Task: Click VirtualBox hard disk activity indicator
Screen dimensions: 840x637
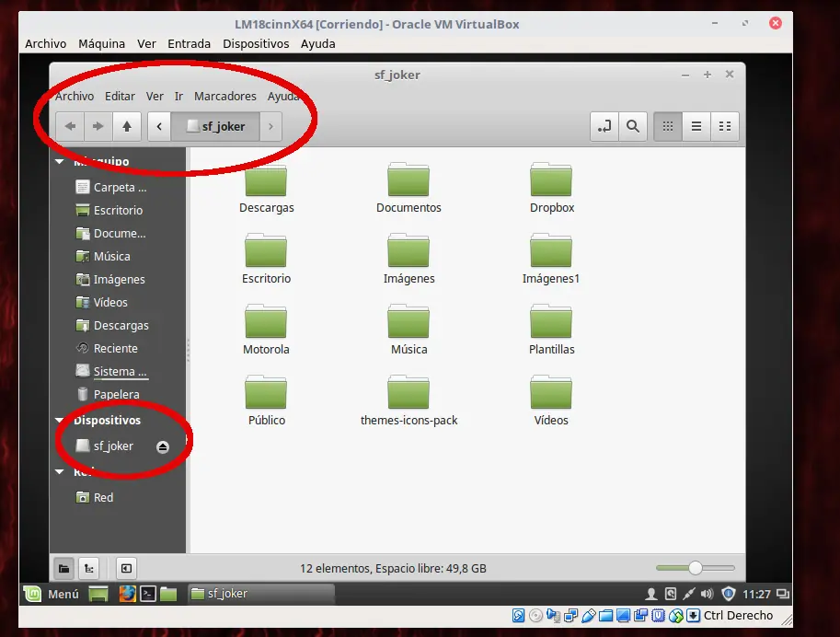Action: coord(518,616)
